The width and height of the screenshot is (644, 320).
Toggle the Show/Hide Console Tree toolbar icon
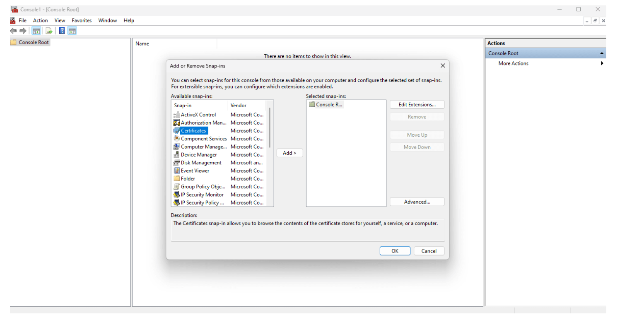click(x=36, y=31)
